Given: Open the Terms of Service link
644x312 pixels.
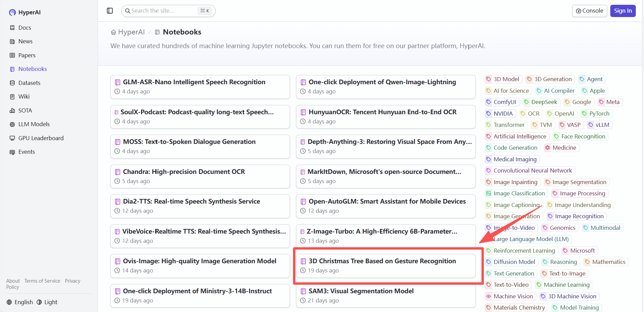Looking at the screenshot, I should [x=42, y=281].
